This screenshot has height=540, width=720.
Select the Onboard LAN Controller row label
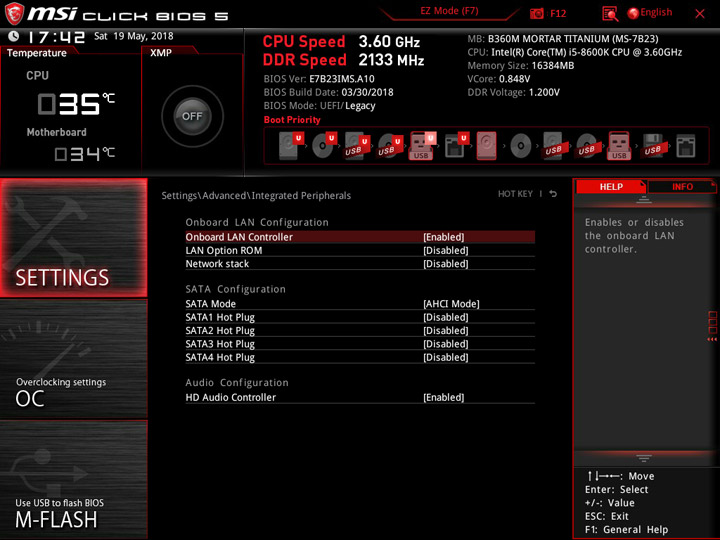pos(239,237)
